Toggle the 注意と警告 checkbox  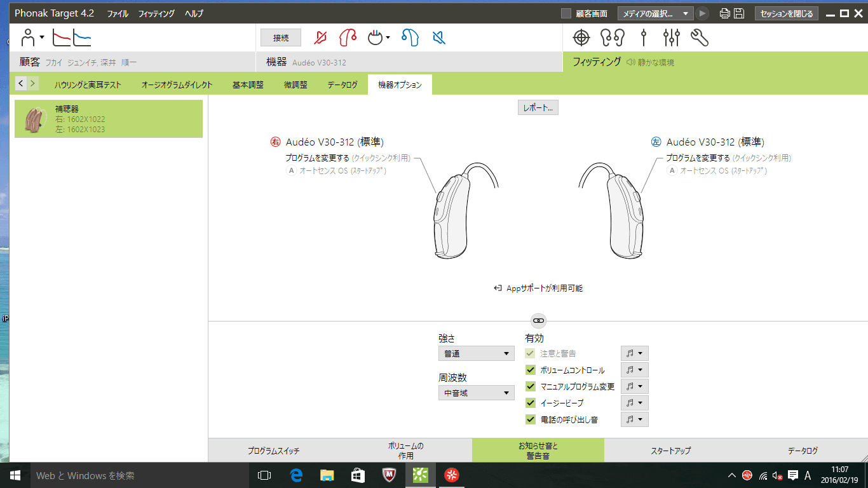click(x=530, y=353)
